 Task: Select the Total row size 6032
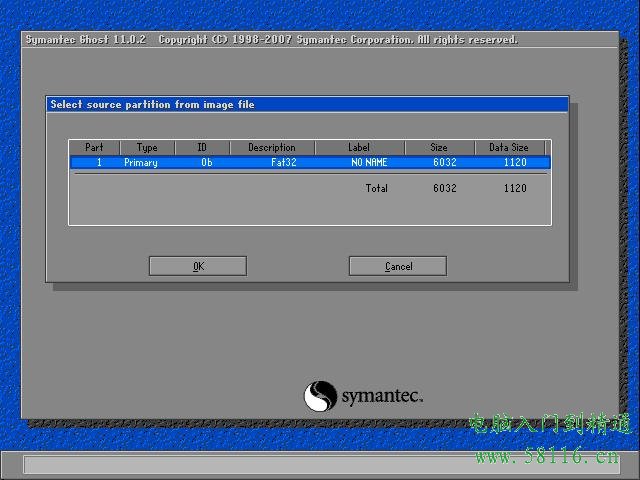click(x=444, y=188)
